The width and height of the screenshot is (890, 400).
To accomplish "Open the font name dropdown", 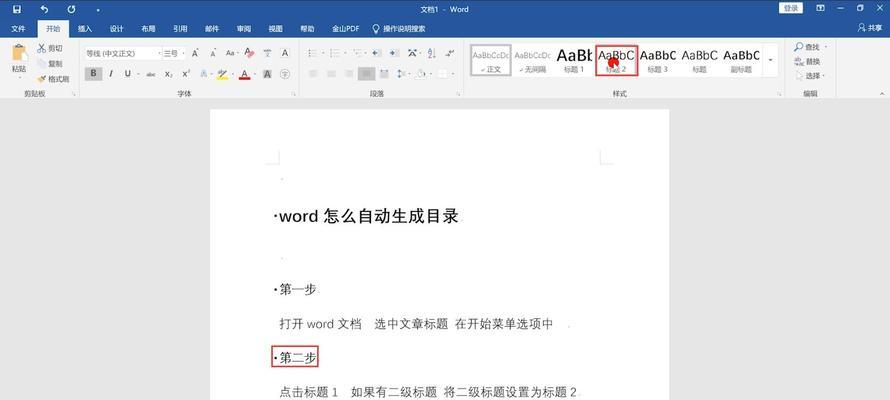I will coord(157,53).
